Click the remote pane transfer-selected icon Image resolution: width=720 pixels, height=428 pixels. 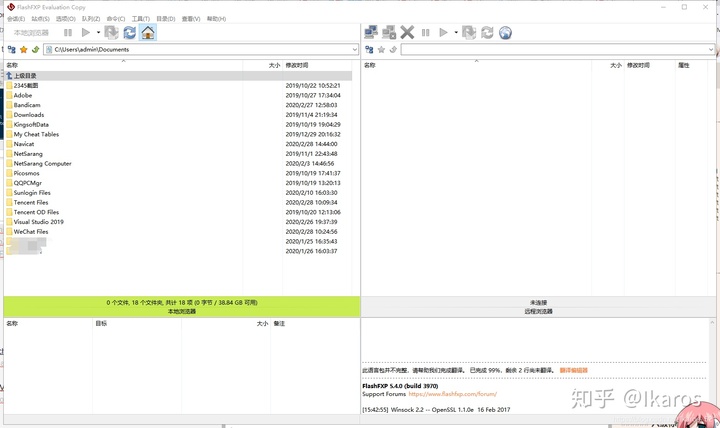pos(469,33)
